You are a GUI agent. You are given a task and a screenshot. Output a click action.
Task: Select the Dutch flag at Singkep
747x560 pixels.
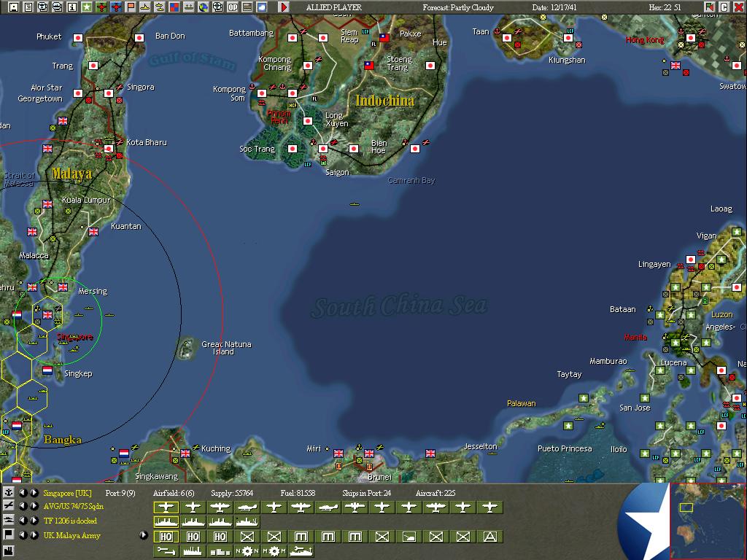tap(47, 370)
